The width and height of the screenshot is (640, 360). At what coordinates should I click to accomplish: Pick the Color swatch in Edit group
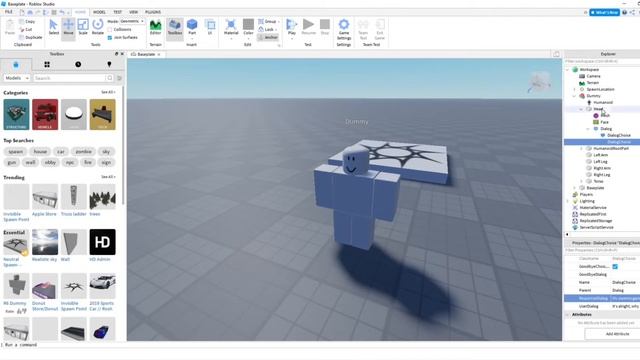tap(248, 24)
